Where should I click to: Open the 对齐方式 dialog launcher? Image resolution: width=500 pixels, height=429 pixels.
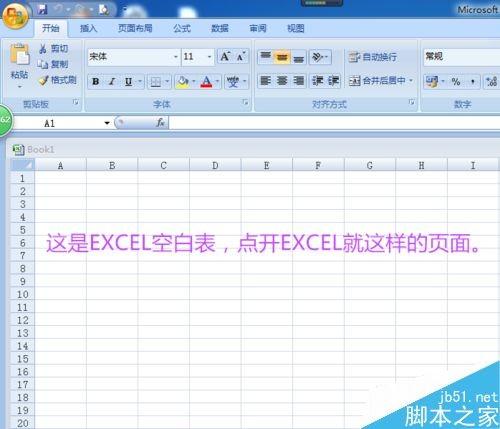(412, 102)
